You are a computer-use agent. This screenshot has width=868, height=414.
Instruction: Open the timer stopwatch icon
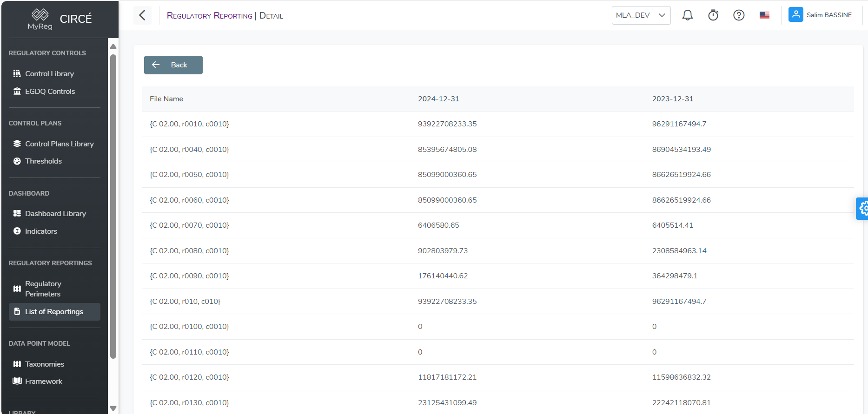click(713, 15)
